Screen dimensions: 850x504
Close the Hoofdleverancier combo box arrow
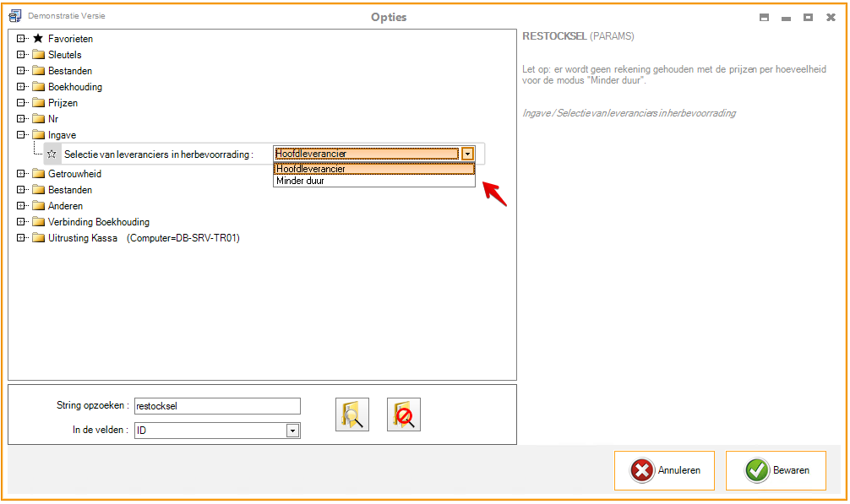tap(467, 154)
